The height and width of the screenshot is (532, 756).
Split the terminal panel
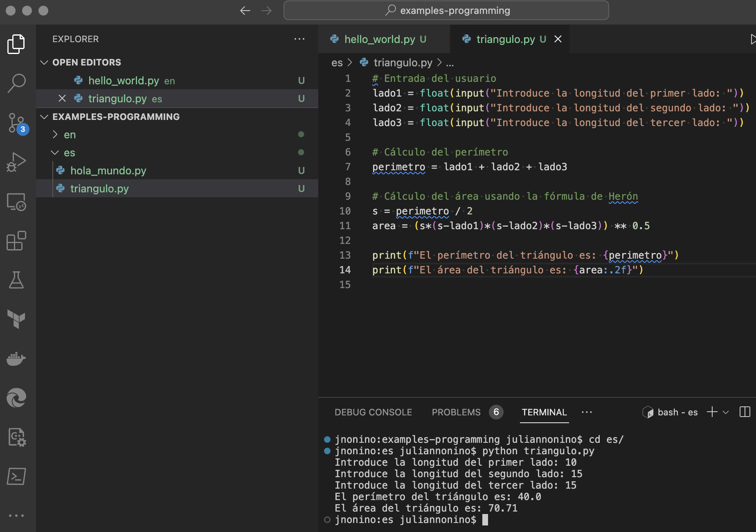(745, 412)
